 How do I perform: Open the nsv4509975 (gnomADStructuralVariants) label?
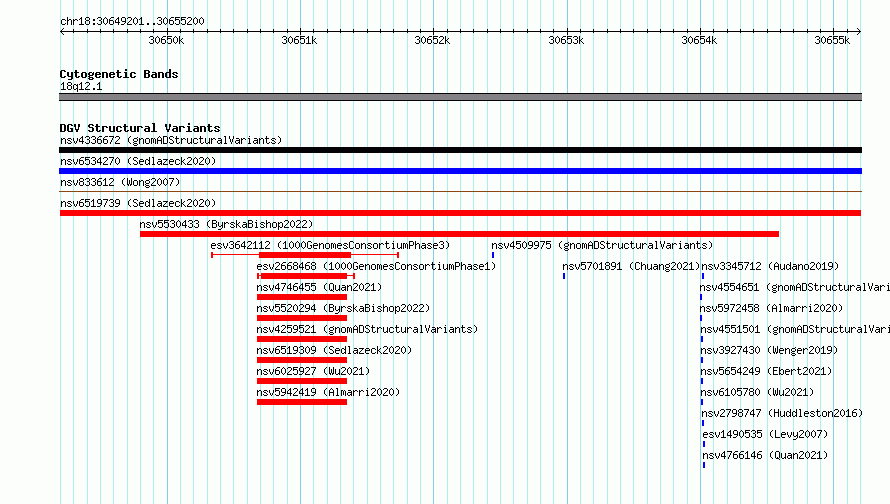click(602, 245)
